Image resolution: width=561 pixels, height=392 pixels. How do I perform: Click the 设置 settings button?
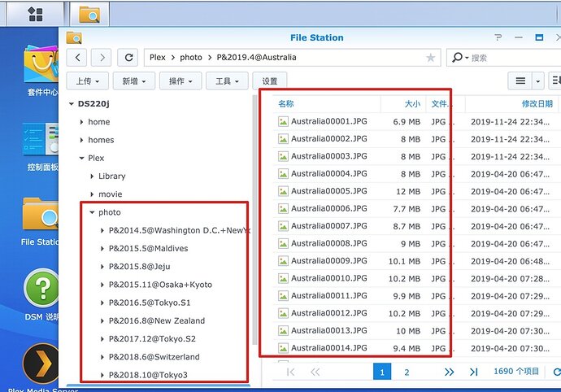[270, 81]
